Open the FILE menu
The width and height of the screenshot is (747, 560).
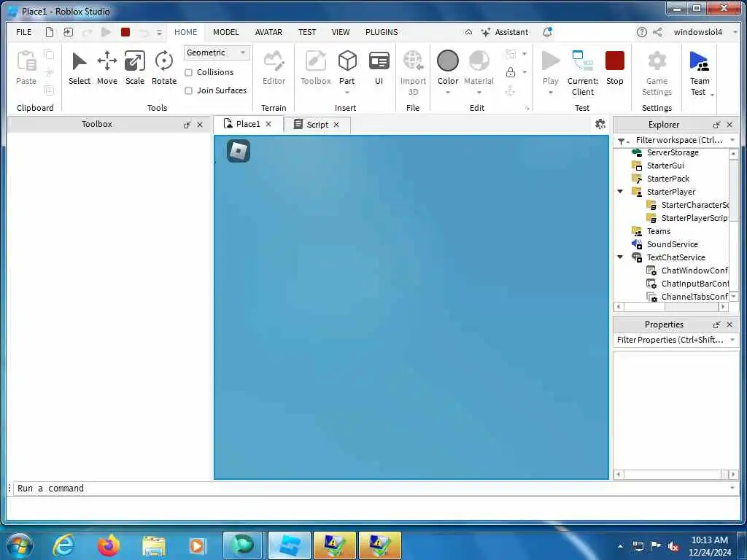click(24, 32)
